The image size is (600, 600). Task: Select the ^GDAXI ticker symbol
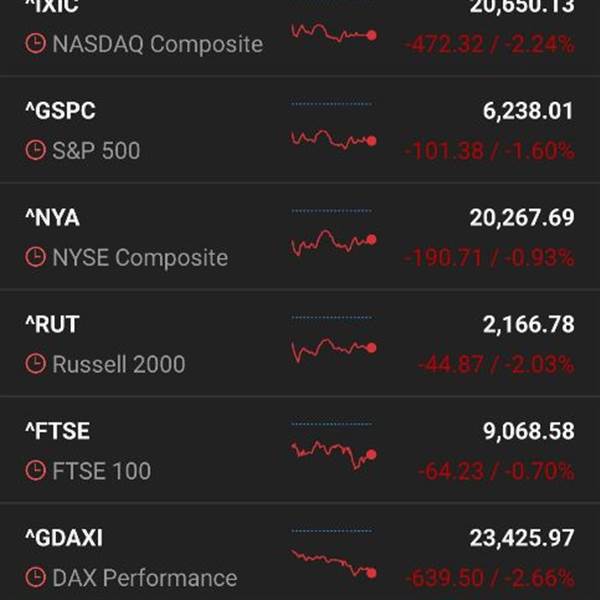click(64, 538)
